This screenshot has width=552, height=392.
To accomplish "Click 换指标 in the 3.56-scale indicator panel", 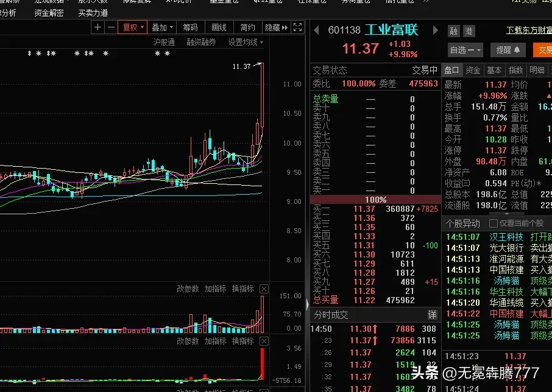I will 242,341.
